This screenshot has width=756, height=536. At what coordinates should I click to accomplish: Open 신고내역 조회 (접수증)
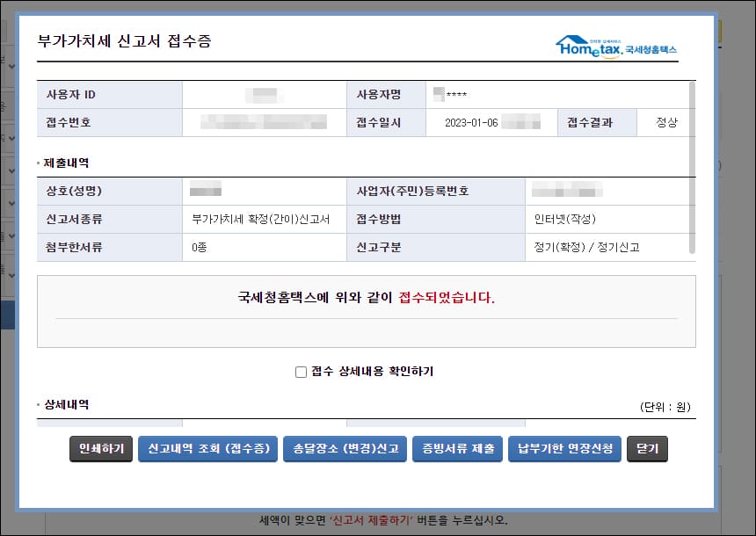pyautogui.click(x=208, y=449)
